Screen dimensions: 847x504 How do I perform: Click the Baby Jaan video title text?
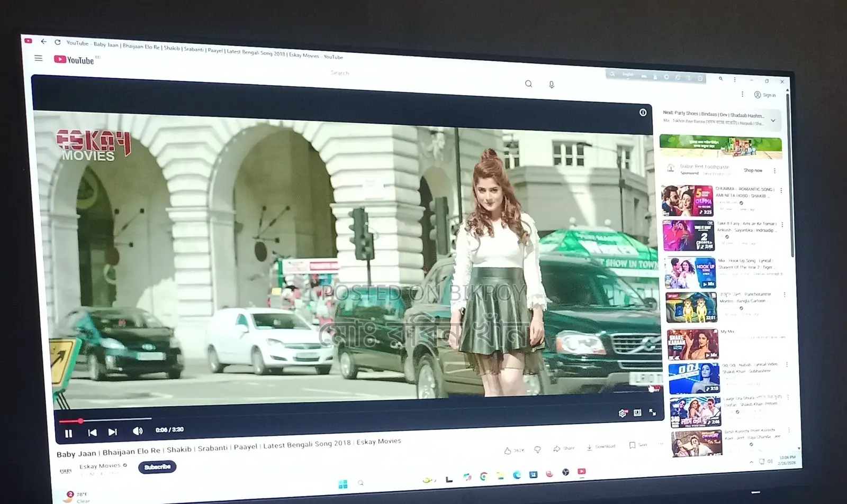coord(229,447)
